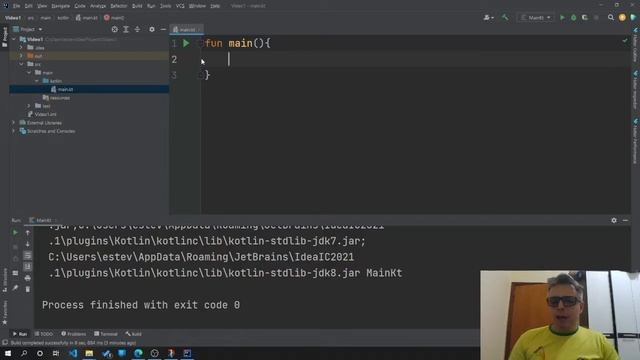Switch to the main.kt editor tab
The image size is (640, 360).
click(x=187, y=29)
